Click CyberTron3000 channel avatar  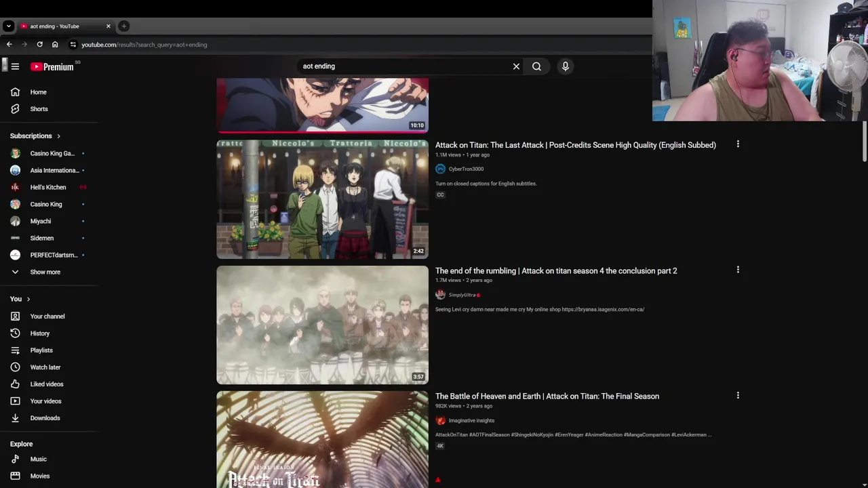[440, 169]
